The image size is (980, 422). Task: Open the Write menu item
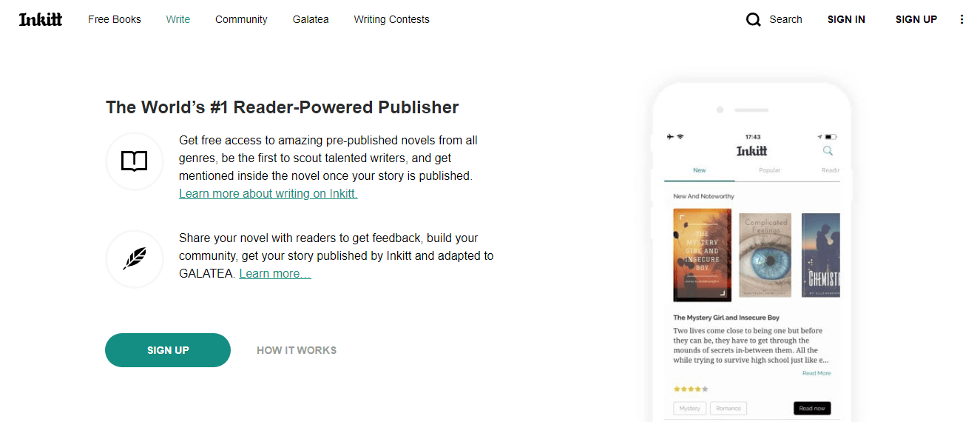[x=178, y=20]
